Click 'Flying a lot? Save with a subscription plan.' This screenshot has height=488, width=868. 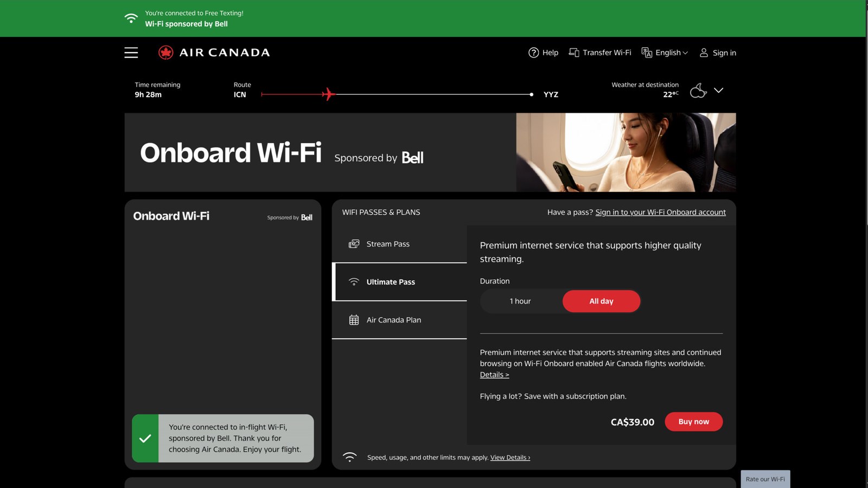[553, 396]
